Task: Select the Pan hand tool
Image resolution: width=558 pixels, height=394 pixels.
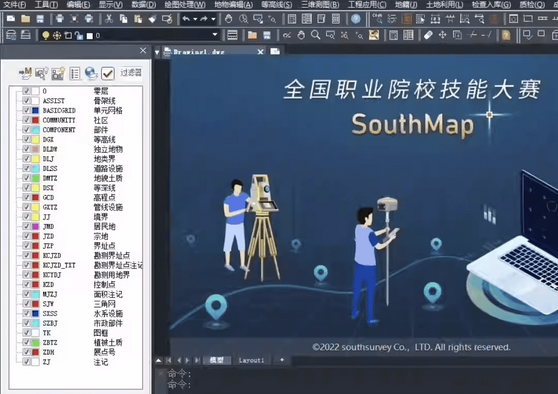Action: click(x=228, y=19)
